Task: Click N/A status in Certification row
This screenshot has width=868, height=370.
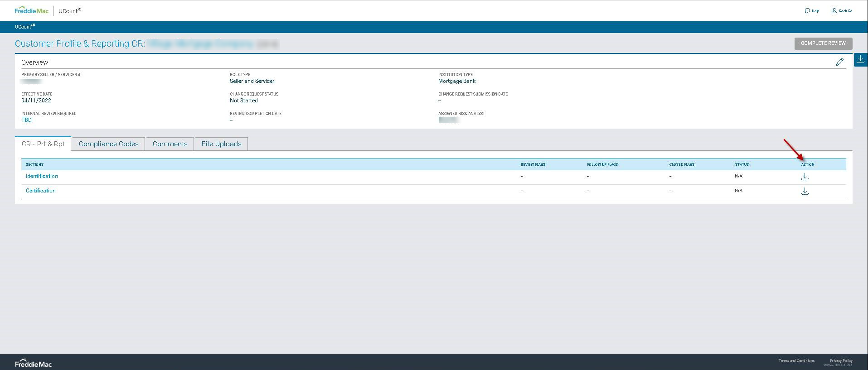Action: coord(738,191)
